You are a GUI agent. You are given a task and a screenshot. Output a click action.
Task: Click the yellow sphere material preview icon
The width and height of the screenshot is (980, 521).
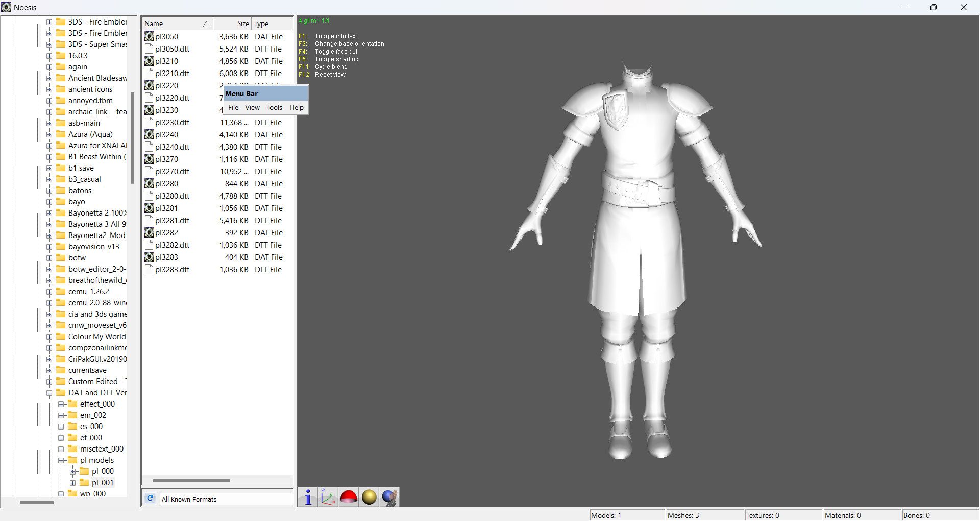click(x=369, y=496)
